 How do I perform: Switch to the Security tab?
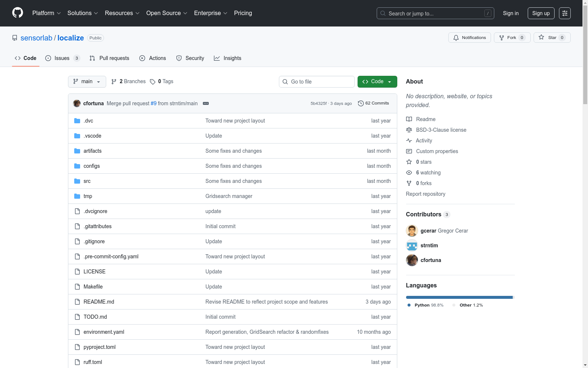(x=190, y=58)
